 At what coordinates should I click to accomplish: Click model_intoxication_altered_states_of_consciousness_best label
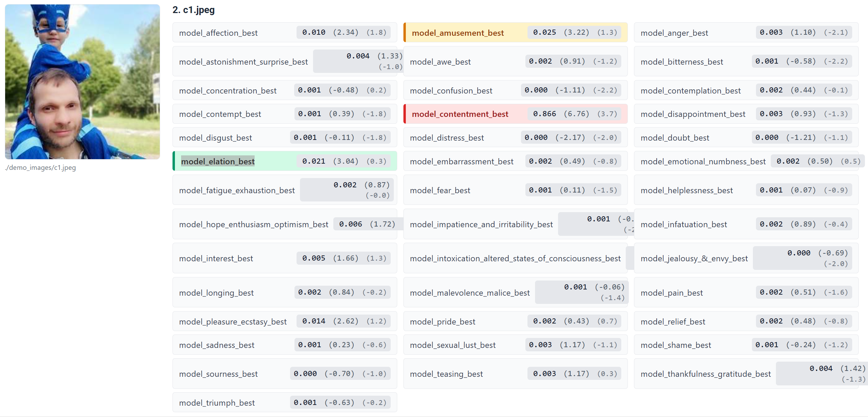tap(515, 258)
